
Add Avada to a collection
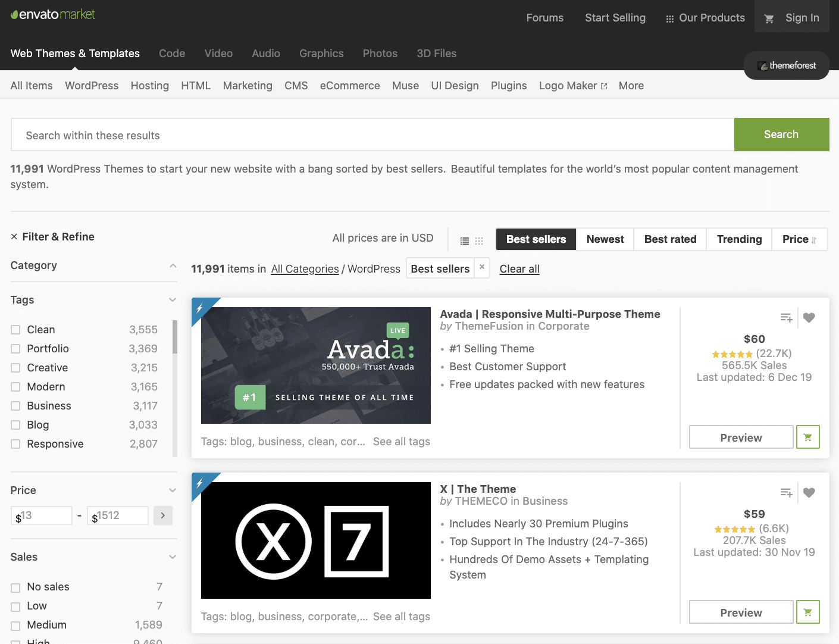786,318
